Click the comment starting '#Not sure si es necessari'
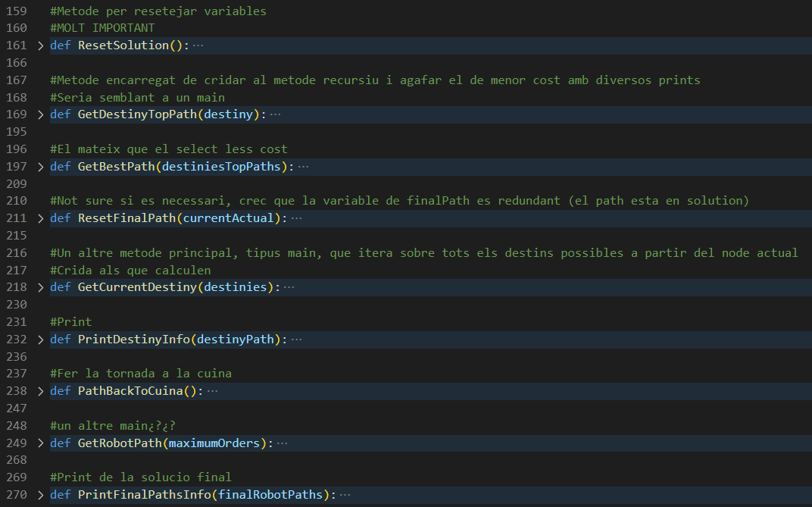Screen dimensions: 812x507 (399, 201)
